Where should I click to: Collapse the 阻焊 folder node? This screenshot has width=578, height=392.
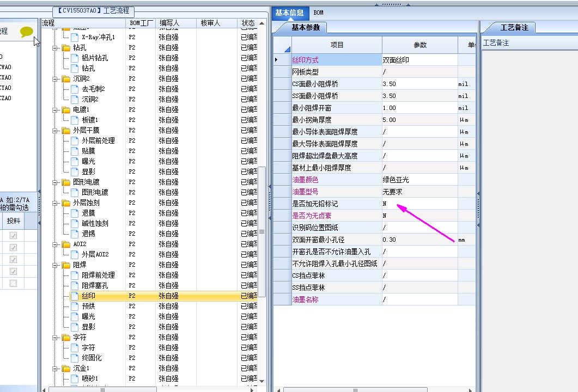coord(54,265)
